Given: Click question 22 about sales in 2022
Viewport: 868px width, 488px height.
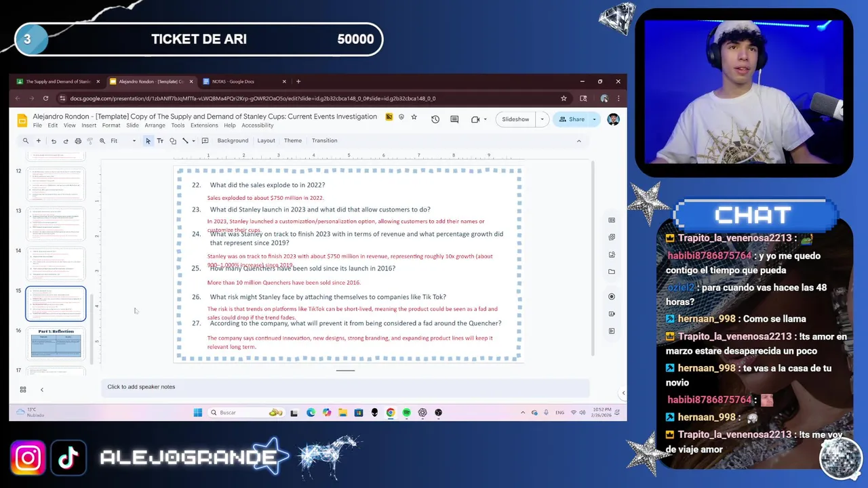Looking at the screenshot, I should tap(267, 185).
